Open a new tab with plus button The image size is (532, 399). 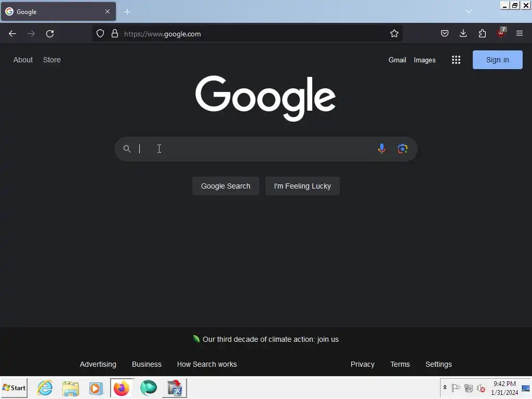click(127, 12)
